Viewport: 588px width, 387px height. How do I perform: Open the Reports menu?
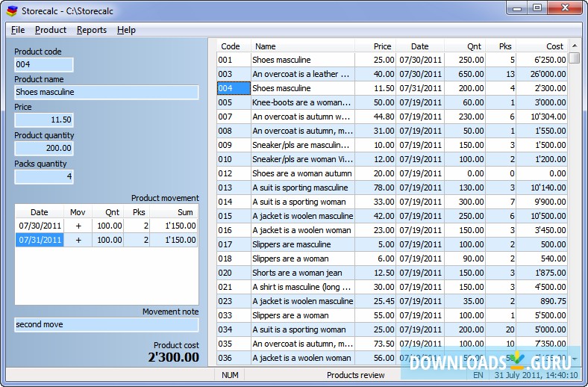[x=92, y=30]
